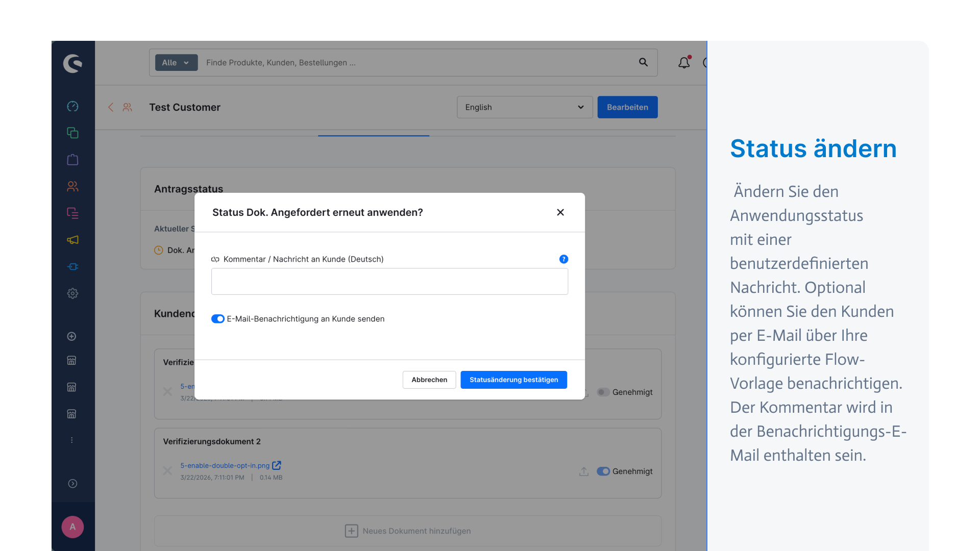
Task: Open external link icon for 5-enable-double-opt-in.png
Action: tap(277, 465)
